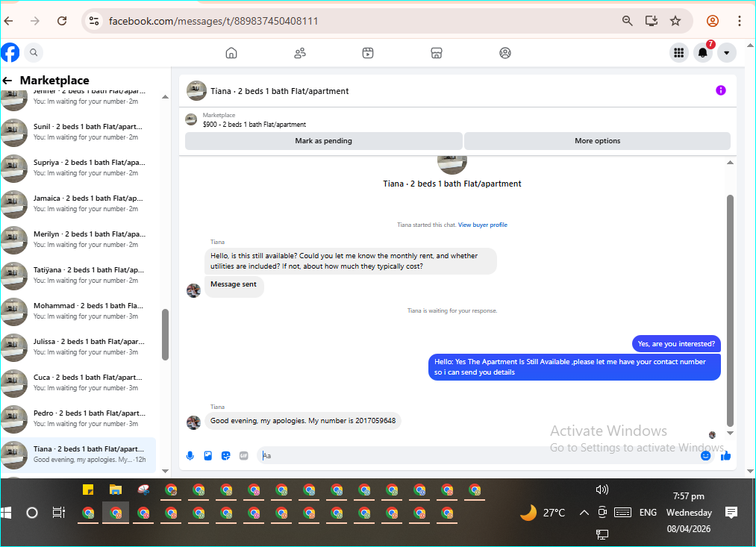
Task: Open notifications bell with 7 badge
Action: click(703, 52)
